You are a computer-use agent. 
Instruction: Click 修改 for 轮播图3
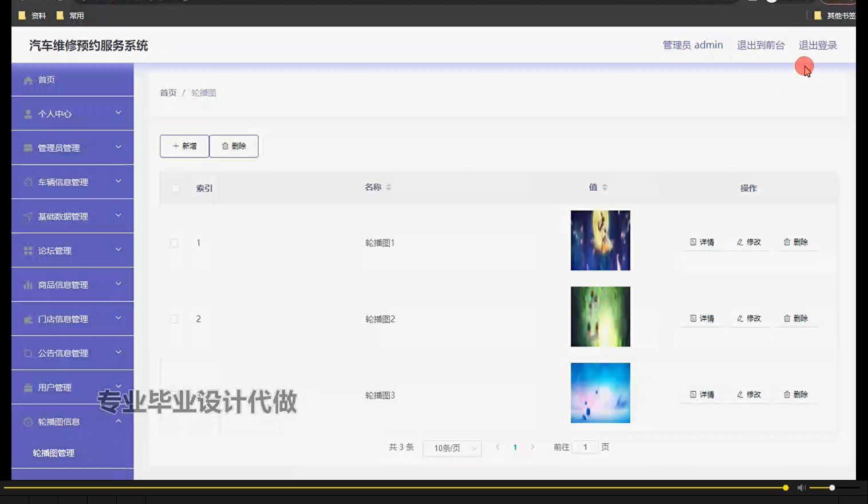tap(749, 395)
